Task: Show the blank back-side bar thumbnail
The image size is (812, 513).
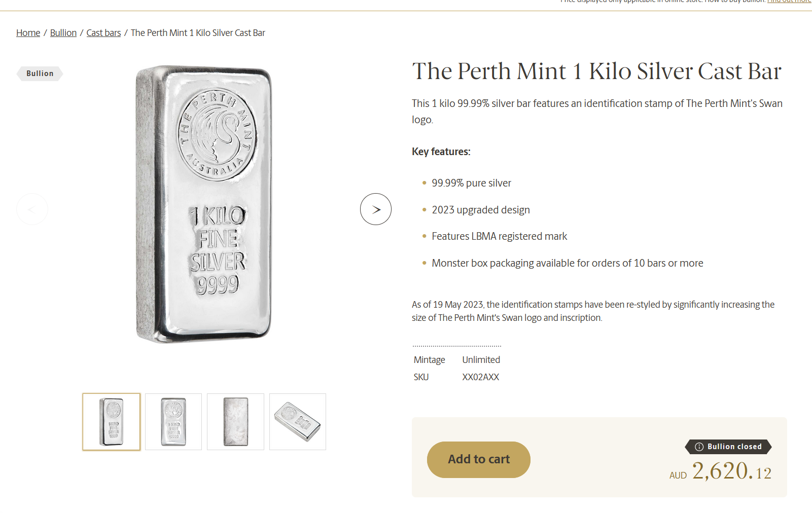Action: (236, 422)
